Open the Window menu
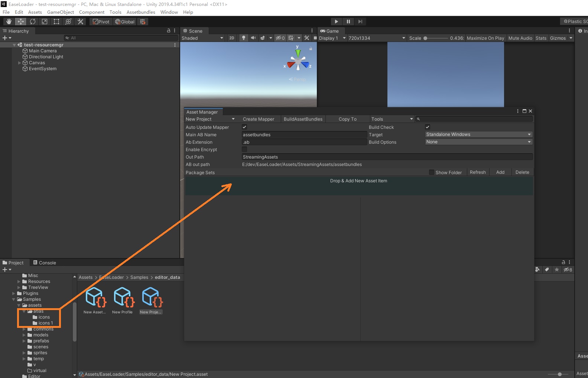The width and height of the screenshot is (588, 378). pos(169,12)
